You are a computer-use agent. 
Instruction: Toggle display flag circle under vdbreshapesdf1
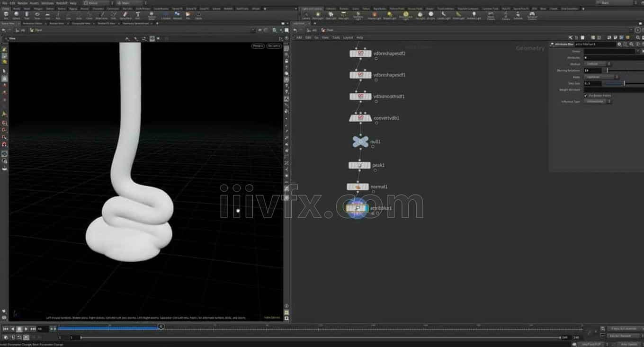(x=376, y=80)
